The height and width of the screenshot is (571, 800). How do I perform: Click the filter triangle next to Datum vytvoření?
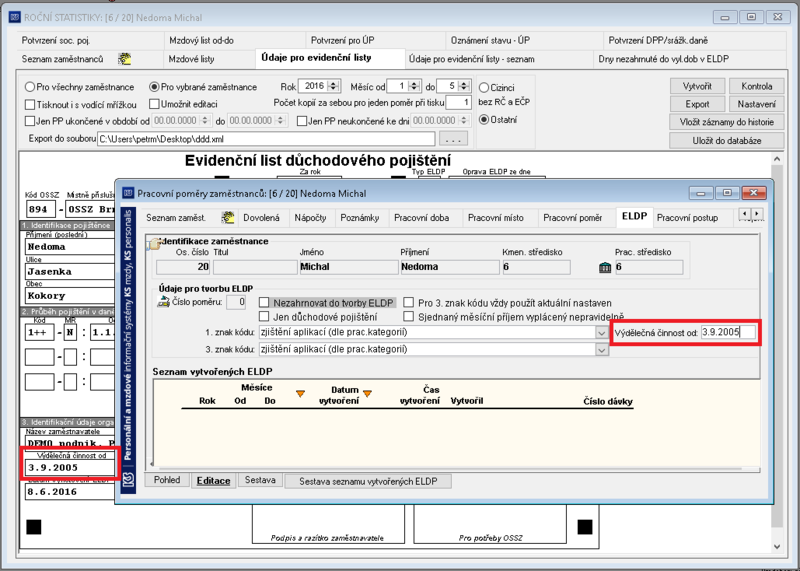(x=367, y=393)
